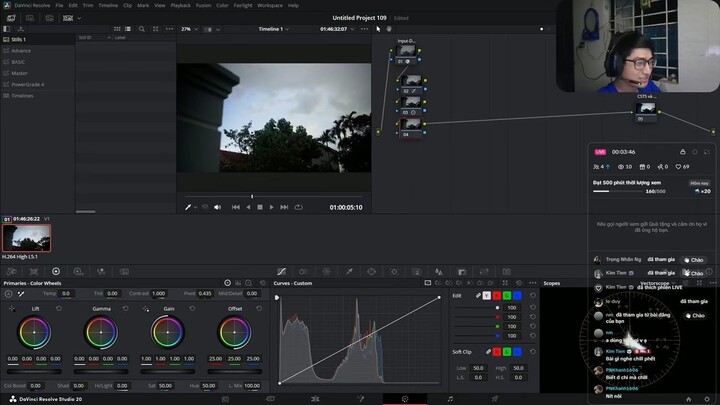Play the clip forward in viewer
Viewport: 720px width, 405px height.
click(271, 208)
